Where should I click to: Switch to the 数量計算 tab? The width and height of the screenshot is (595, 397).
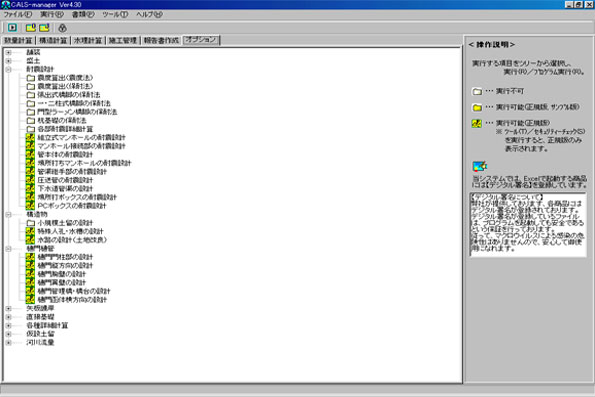point(18,40)
